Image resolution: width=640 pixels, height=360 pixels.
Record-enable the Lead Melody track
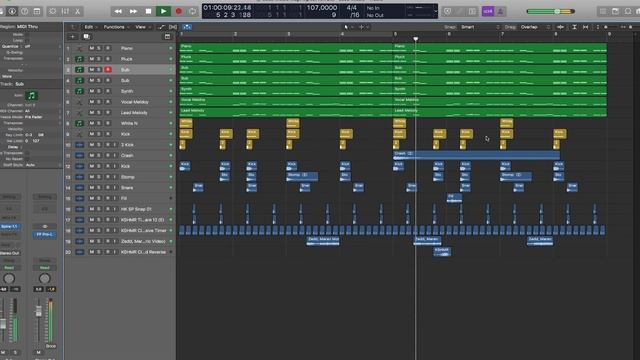108,113
